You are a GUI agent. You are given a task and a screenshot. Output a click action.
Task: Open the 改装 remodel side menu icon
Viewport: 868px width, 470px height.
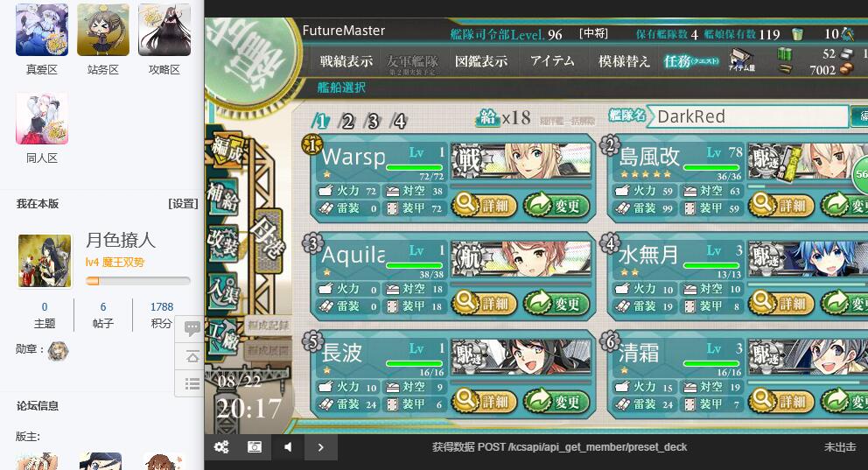coord(221,242)
